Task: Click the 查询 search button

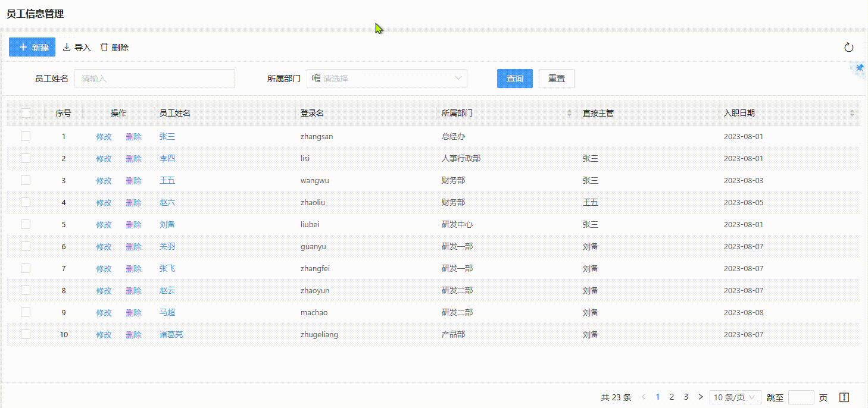Action: click(514, 79)
